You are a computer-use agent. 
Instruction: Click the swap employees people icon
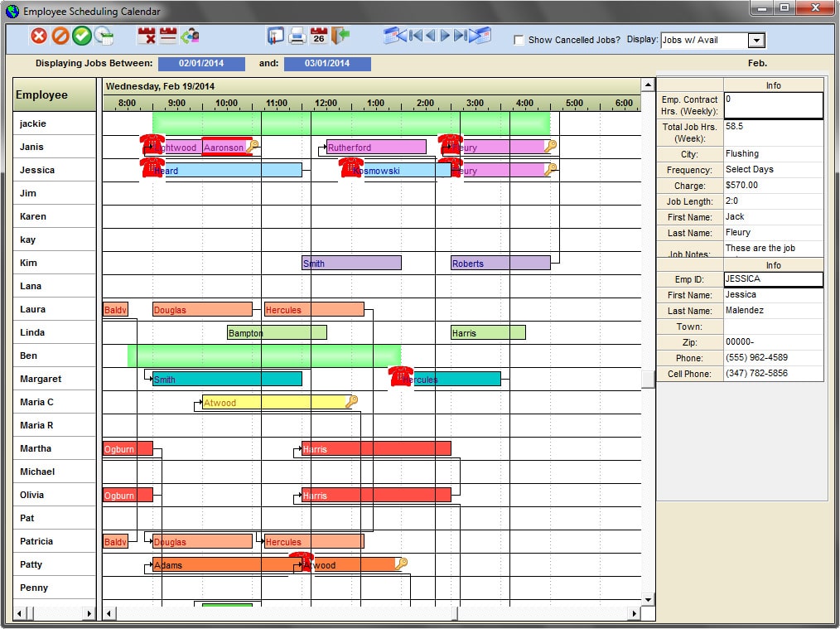click(x=191, y=36)
